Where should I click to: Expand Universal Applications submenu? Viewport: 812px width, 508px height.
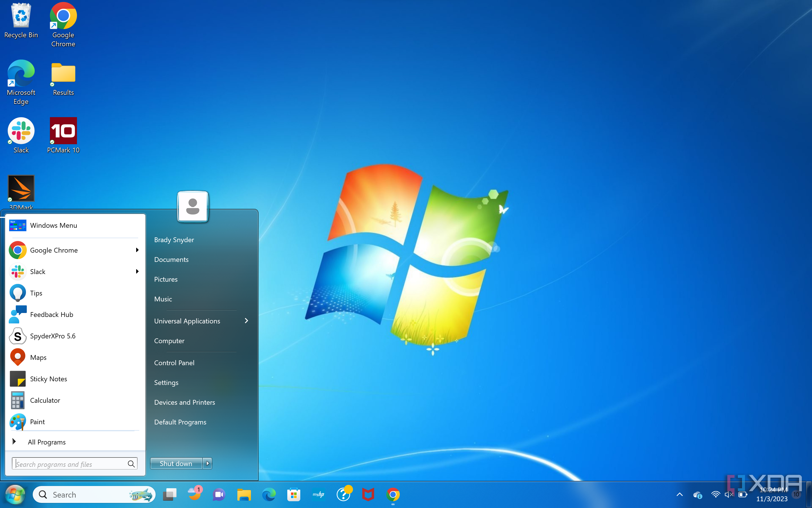pos(201,321)
